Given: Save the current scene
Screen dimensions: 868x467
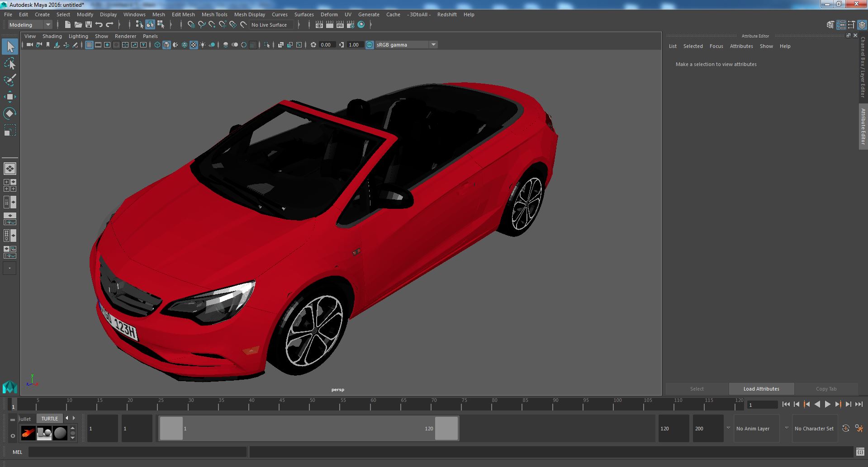Looking at the screenshot, I should (89, 25).
